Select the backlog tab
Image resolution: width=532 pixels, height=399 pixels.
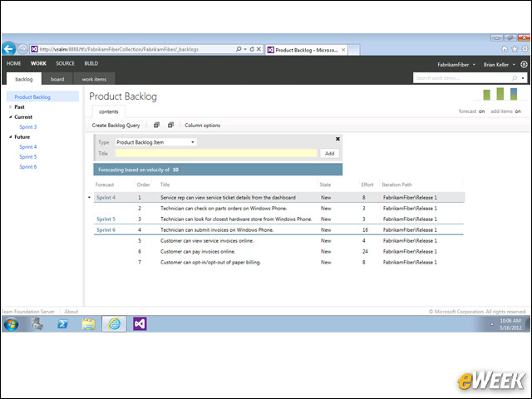(x=24, y=79)
